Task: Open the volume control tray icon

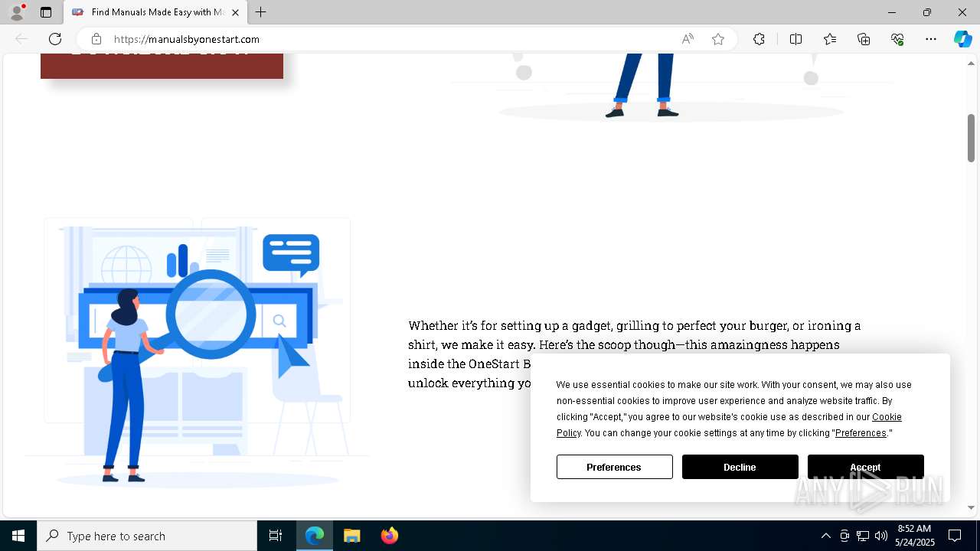Action: 881,536
